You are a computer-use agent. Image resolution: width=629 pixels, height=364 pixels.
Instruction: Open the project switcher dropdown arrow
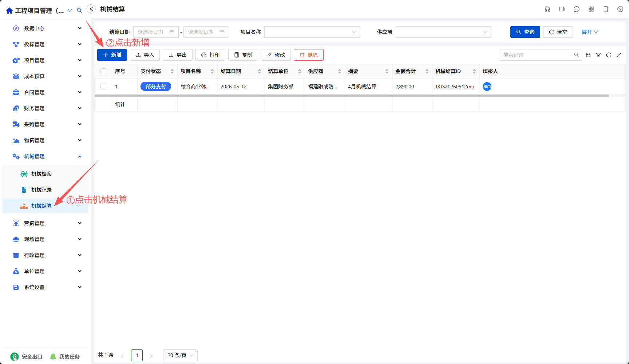[x=70, y=11]
